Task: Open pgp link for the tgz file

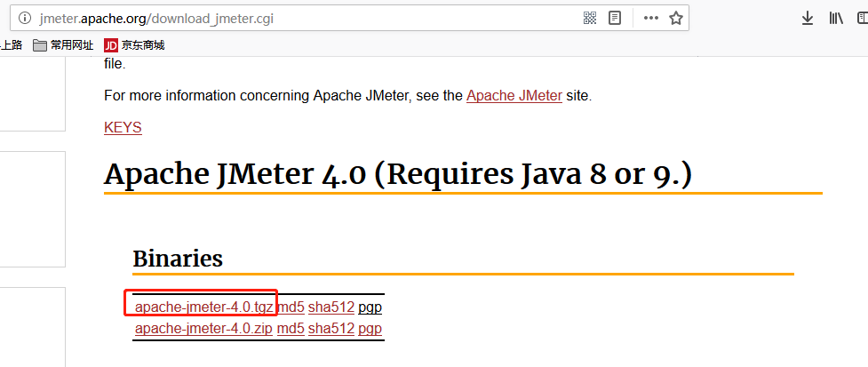Action: click(370, 307)
